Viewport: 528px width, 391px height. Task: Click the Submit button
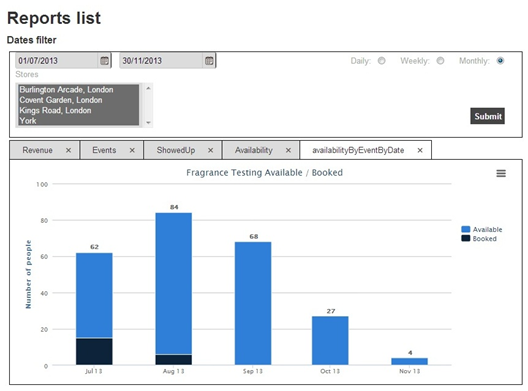pyautogui.click(x=487, y=116)
